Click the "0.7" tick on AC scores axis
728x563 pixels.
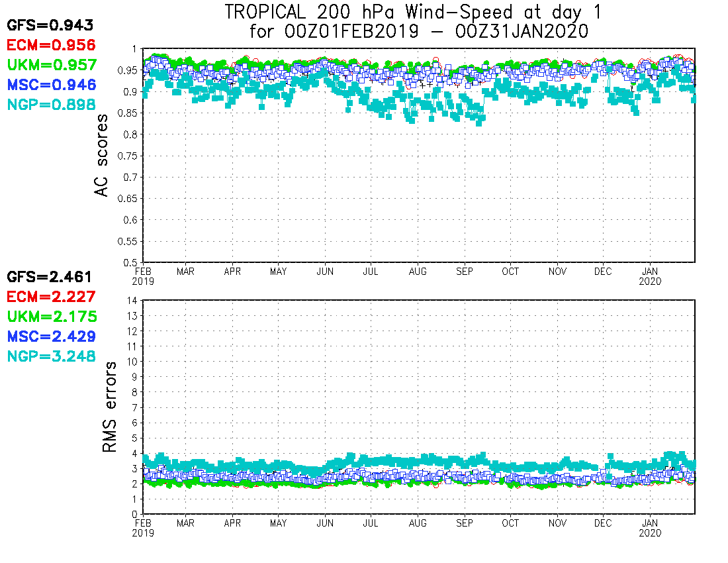[x=130, y=178]
